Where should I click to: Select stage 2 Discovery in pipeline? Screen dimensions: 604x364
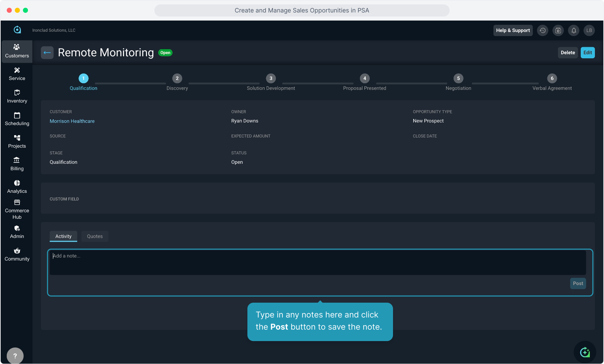pyautogui.click(x=177, y=79)
